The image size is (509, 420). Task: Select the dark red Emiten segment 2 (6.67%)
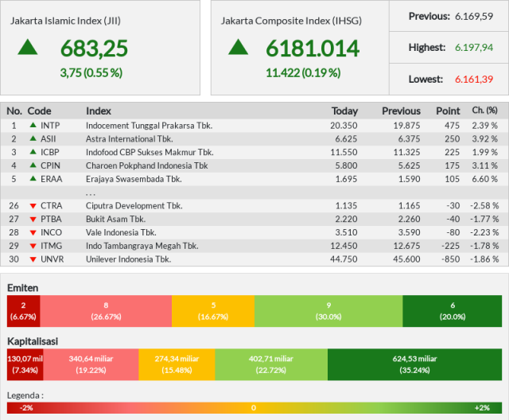(x=23, y=311)
